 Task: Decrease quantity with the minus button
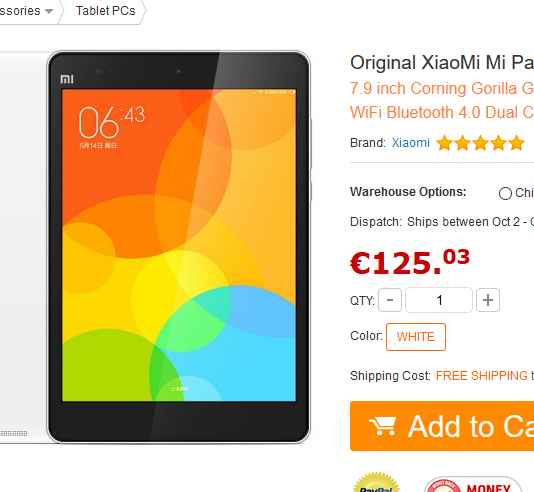tap(390, 300)
